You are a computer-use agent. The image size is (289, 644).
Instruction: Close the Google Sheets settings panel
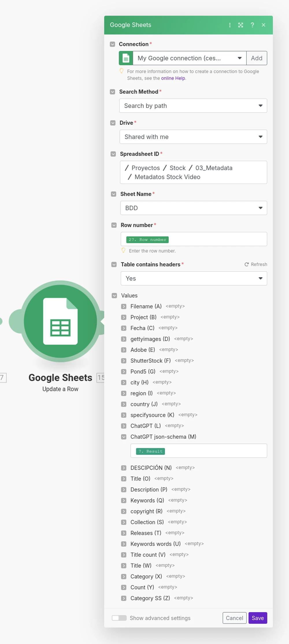coord(264,25)
